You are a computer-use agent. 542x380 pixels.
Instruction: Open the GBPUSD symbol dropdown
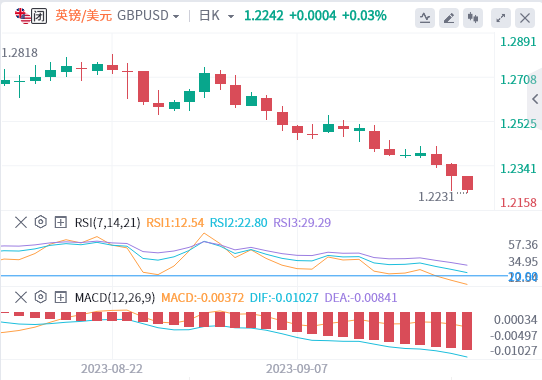tap(148, 16)
